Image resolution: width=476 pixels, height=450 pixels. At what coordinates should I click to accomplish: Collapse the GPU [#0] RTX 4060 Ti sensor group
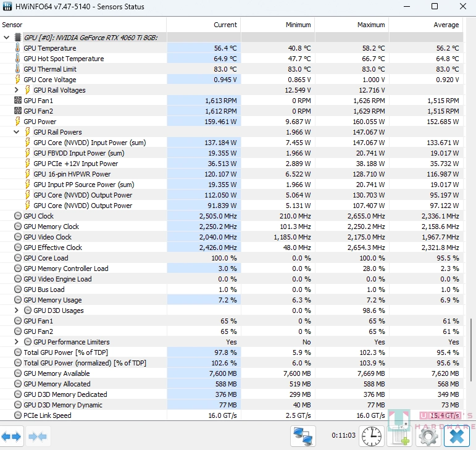pos(6,38)
